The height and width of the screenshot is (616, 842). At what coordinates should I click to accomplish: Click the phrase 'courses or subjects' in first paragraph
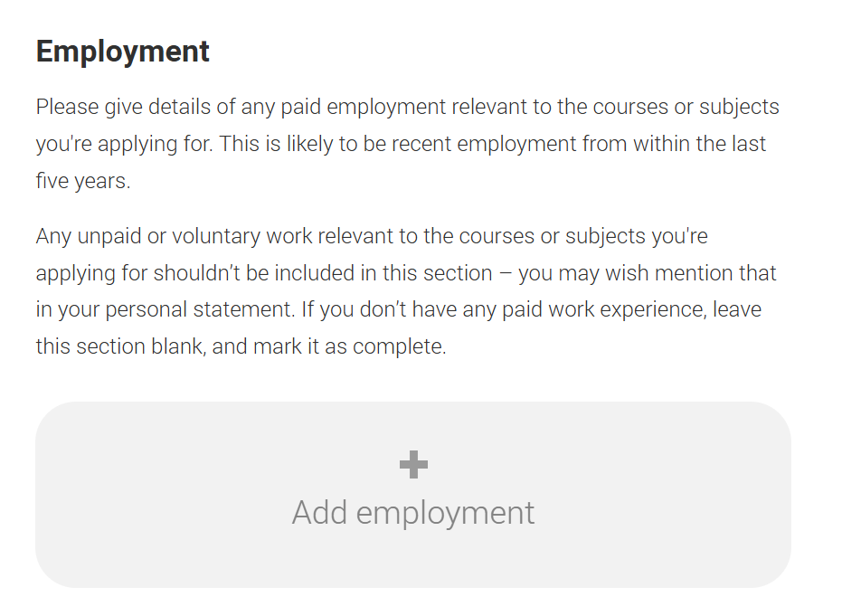point(686,107)
